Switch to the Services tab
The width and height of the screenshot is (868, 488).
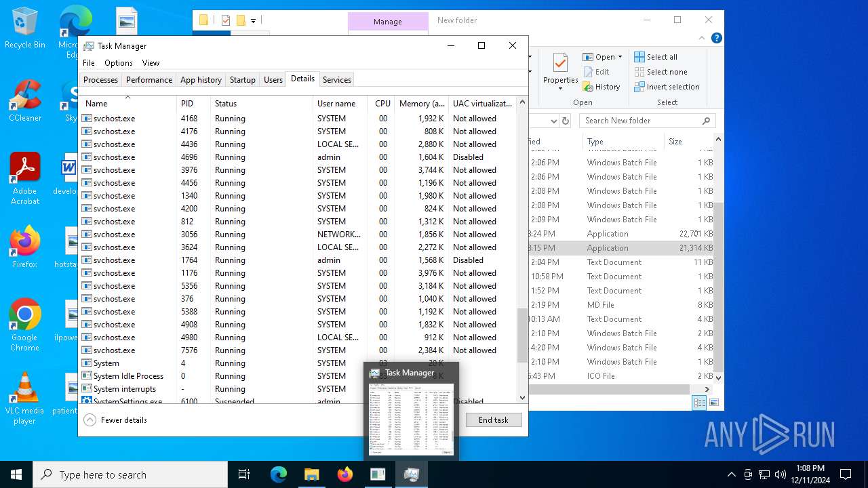tap(337, 80)
